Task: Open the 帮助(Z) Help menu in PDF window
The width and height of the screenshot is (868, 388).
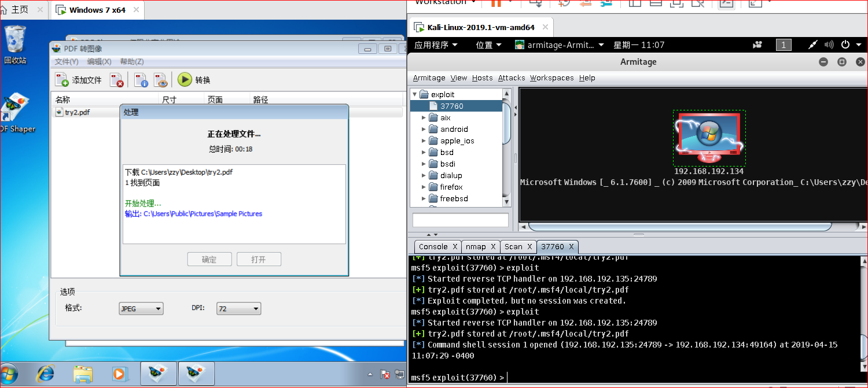Action: pyautogui.click(x=132, y=62)
